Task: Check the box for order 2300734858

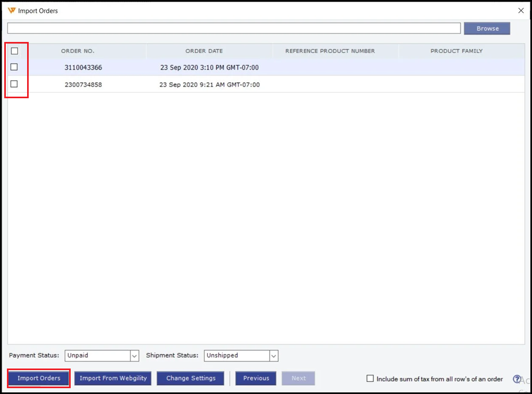Action: 14,84
